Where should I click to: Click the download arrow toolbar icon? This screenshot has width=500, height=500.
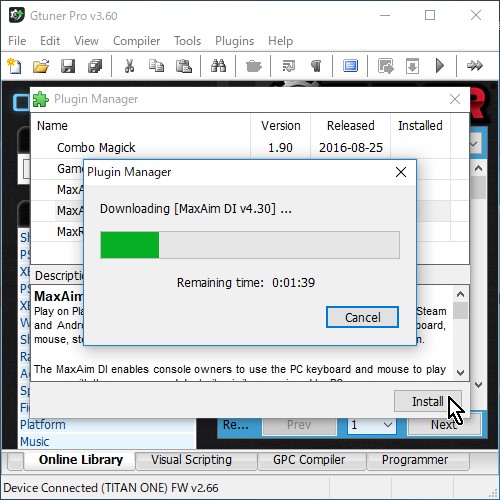[412, 66]
